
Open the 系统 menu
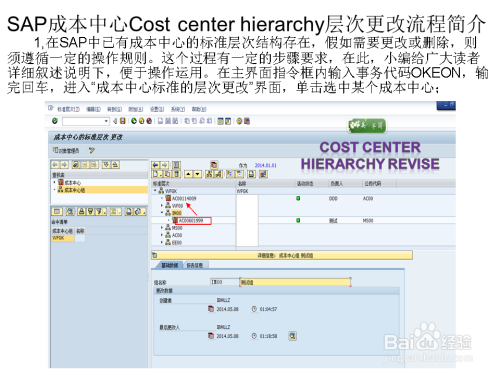pos(178,109)
